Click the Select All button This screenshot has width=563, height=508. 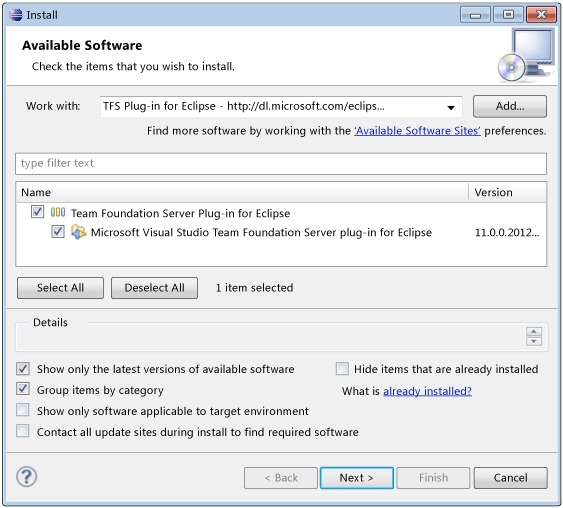[60, 288]
